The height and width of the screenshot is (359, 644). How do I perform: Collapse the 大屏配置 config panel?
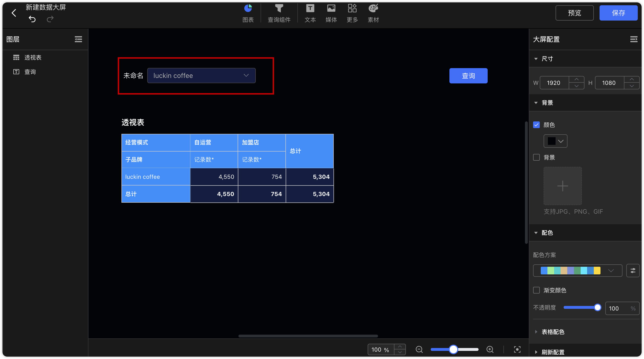click(x=633, y=39)
